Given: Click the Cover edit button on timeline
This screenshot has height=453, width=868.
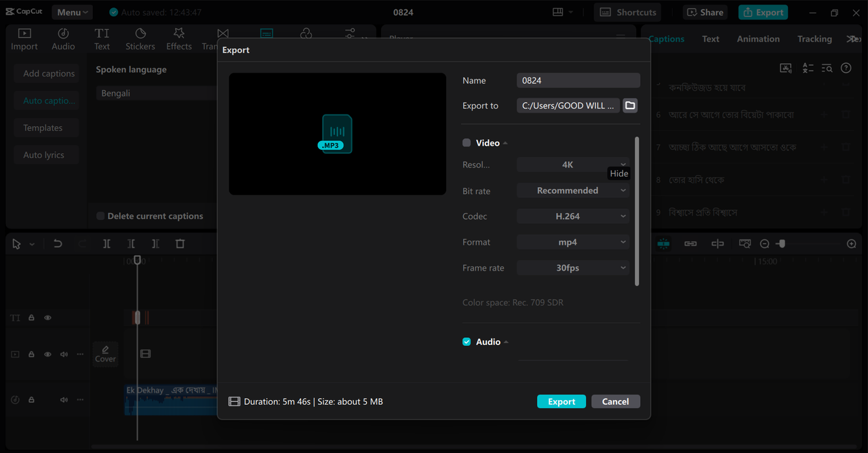Looking at the screenshot, I should point(105,354).
